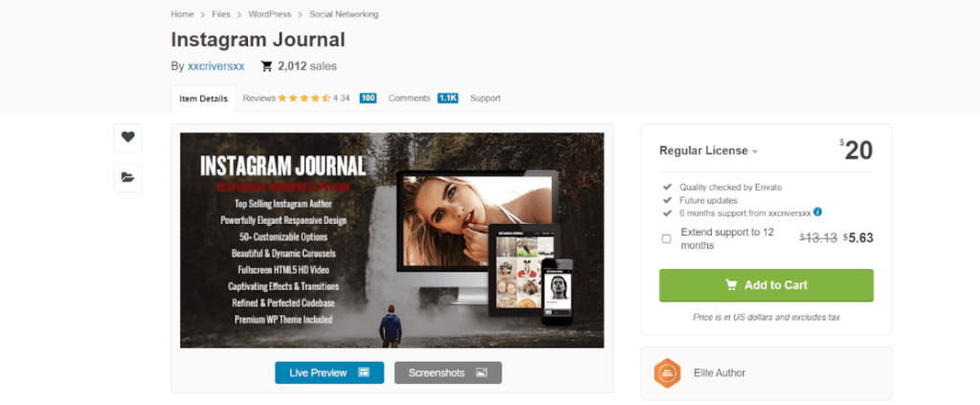
Task: Open the Support tab
Action: (485, 98)
